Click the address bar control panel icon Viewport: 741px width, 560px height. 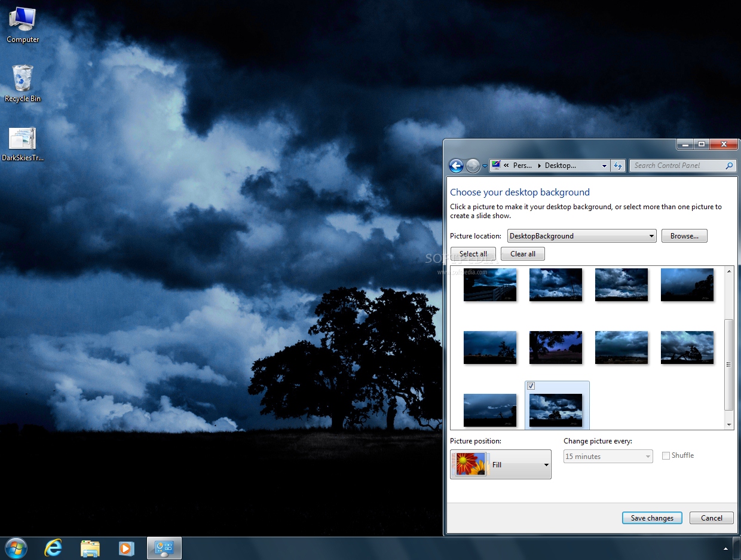496,166
